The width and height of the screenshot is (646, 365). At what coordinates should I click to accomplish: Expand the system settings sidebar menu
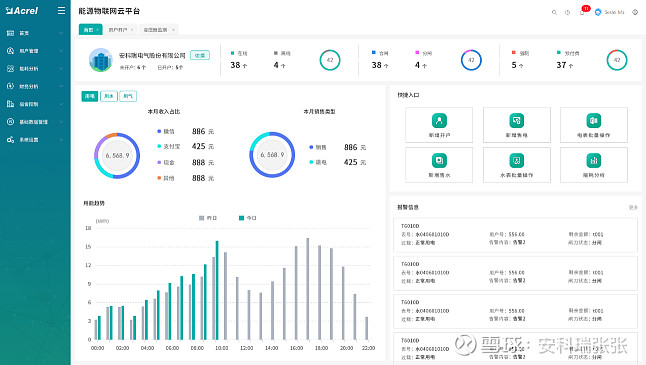pos(35,140)
